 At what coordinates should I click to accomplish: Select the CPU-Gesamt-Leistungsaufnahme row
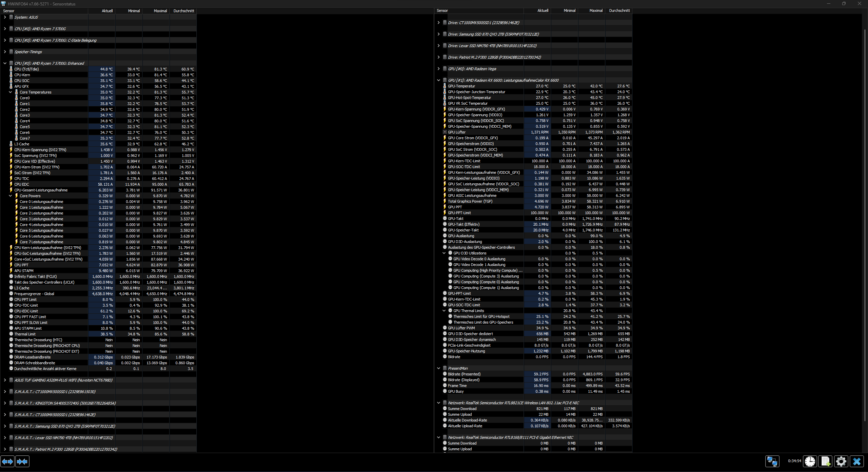point(41,190)
